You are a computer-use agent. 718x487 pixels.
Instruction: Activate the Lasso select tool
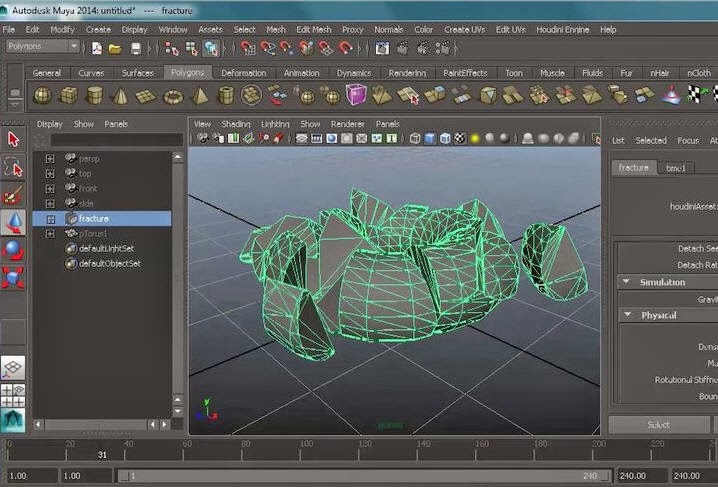(x=13, y=167)
